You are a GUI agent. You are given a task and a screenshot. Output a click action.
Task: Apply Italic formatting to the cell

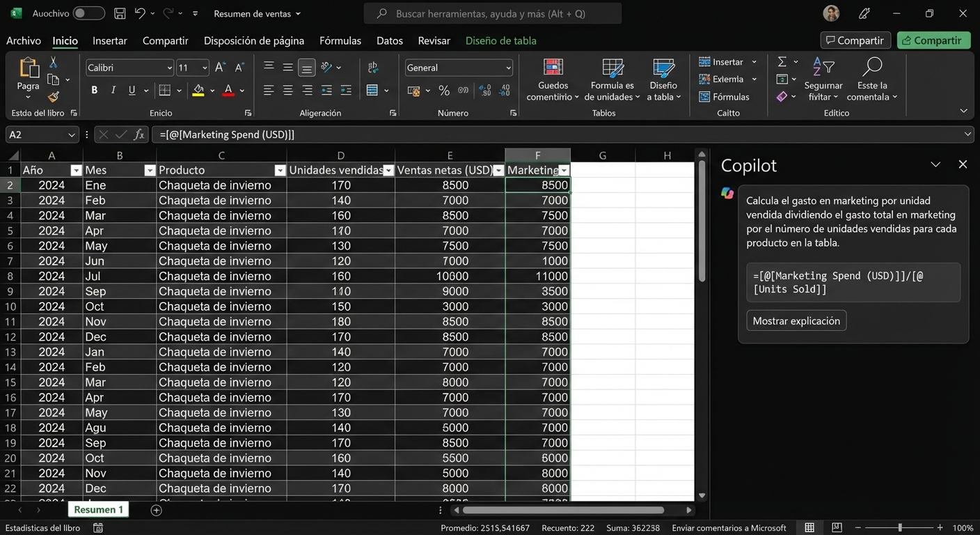click(113, 90)
